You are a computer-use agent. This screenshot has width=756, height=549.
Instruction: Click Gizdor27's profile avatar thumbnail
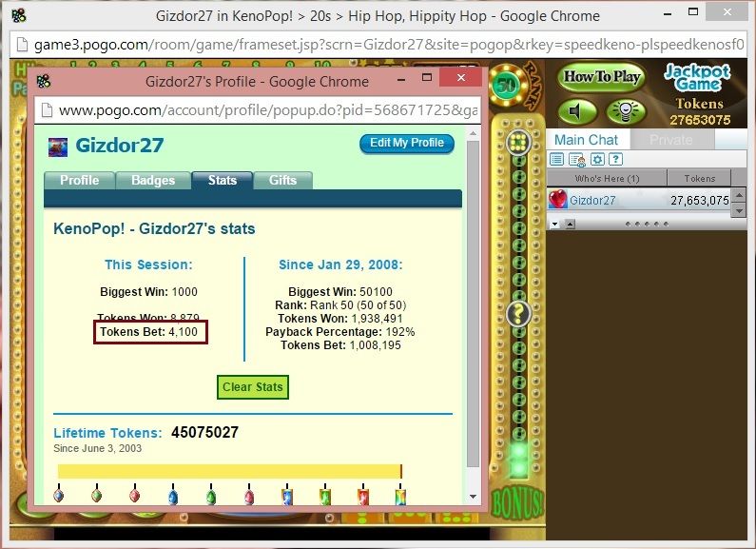click(58, 147)
